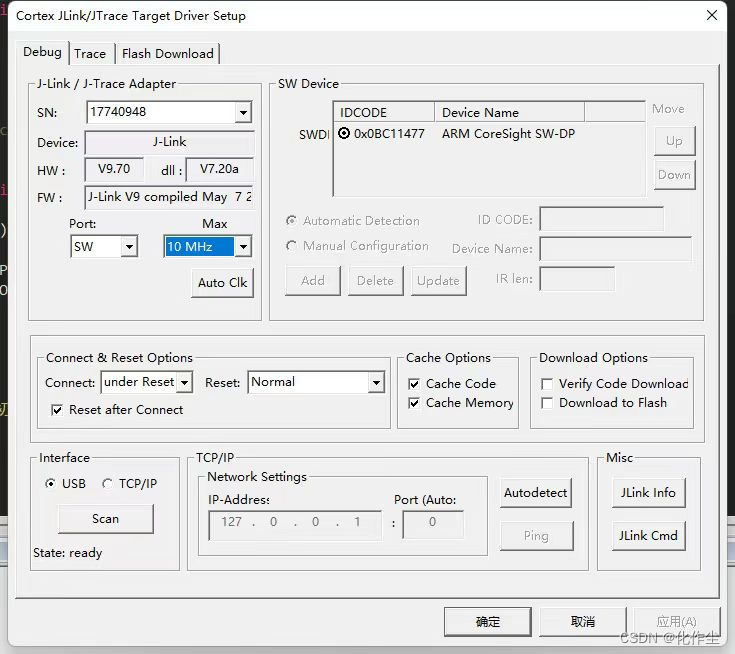Click the HW version V9.70 field
Screen dimensions: 735x654
point(114,169)
